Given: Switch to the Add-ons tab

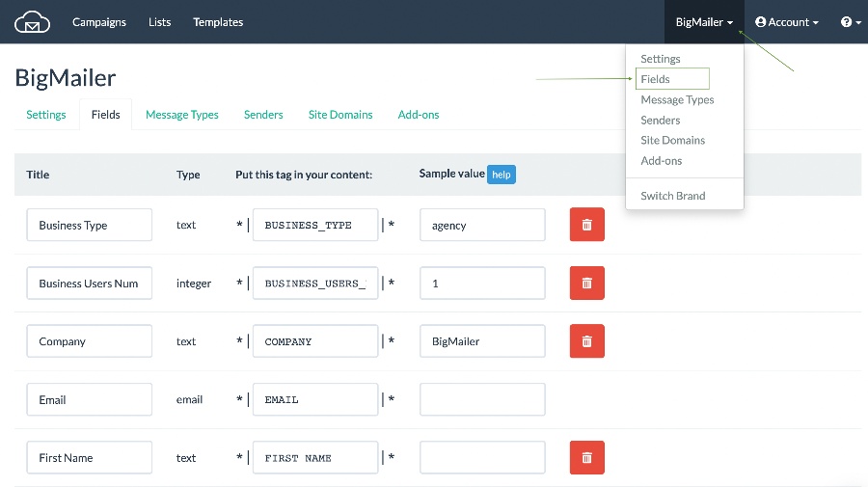Looking at the screenshot, I should tap(419, 115).
